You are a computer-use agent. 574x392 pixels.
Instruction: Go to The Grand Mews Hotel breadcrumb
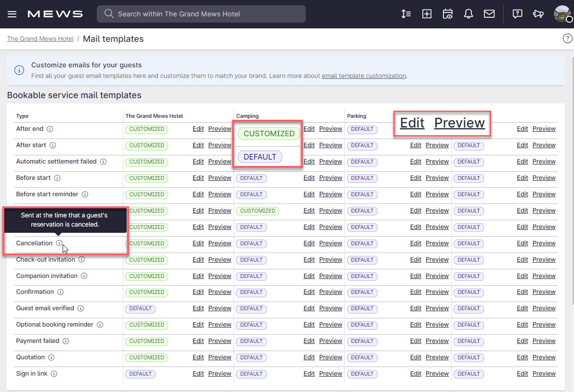point(40,38)
